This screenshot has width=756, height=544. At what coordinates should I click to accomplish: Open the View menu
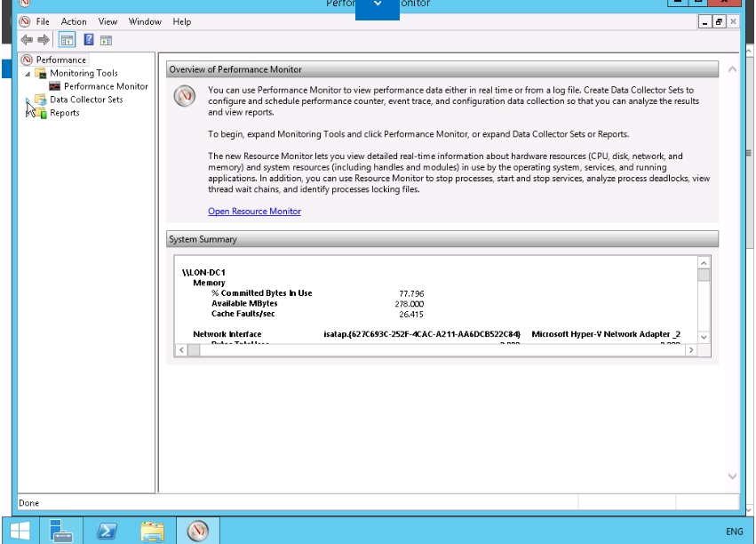107,21
